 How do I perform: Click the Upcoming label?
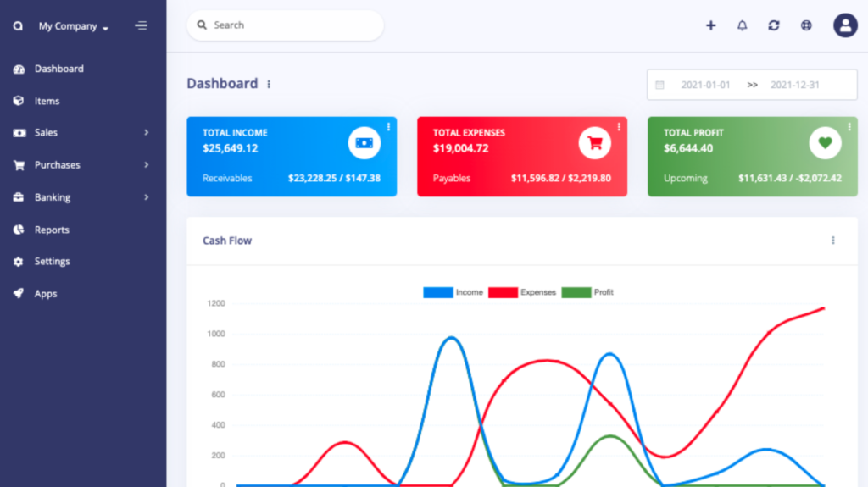point(685,178)
